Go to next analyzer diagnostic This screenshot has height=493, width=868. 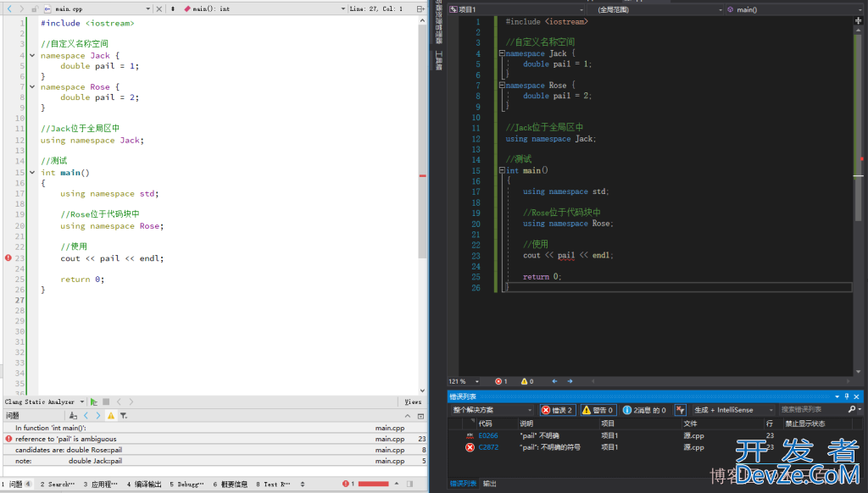pyautogui.click(x=131, y=402)
